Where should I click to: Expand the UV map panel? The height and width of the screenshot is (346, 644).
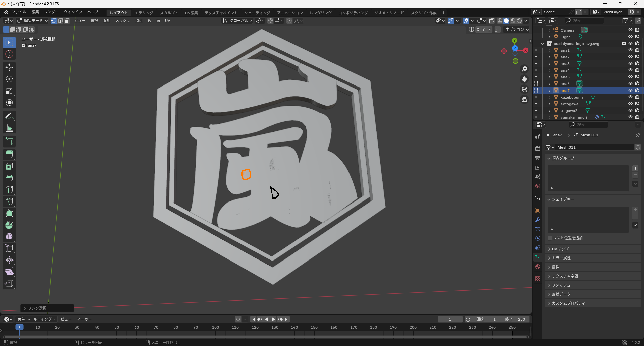click(560, 249)
